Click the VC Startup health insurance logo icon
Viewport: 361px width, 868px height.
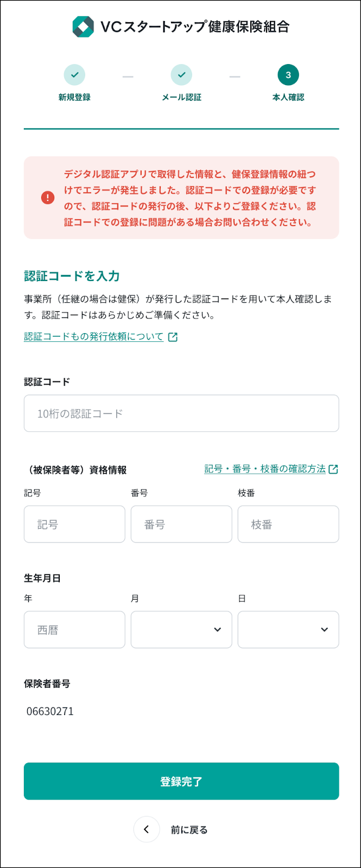83,27
